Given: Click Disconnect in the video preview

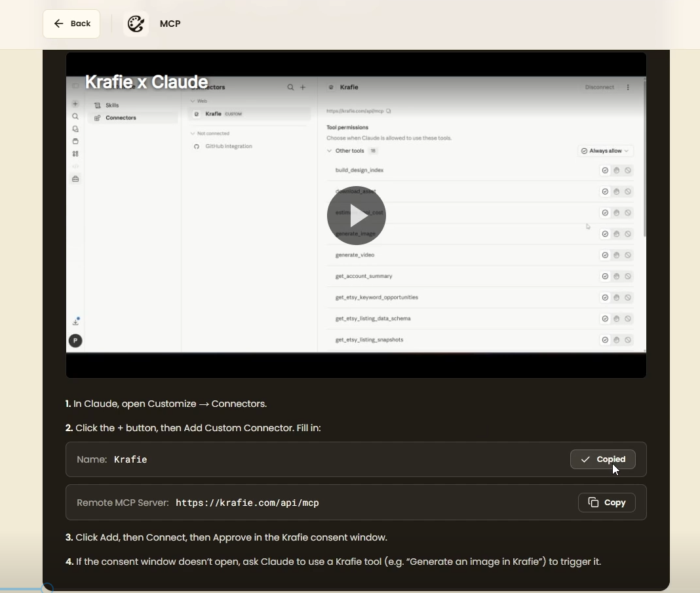Looking at the screenshot, I should 600,87.
